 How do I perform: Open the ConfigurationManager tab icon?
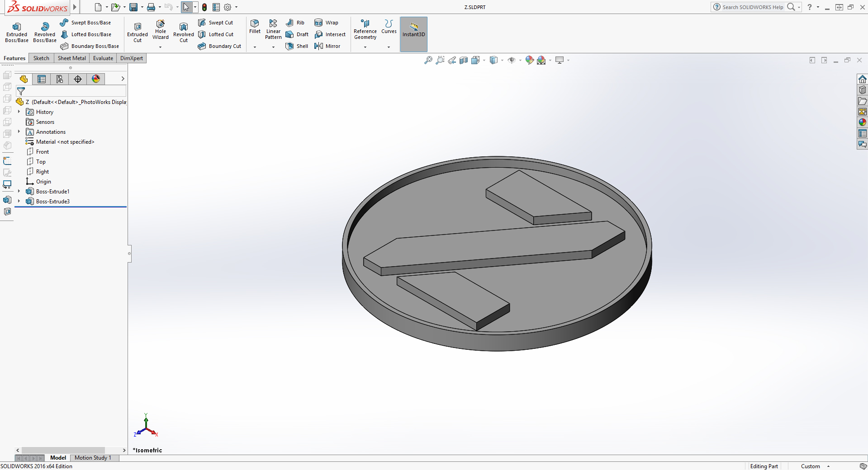[60, 79]
